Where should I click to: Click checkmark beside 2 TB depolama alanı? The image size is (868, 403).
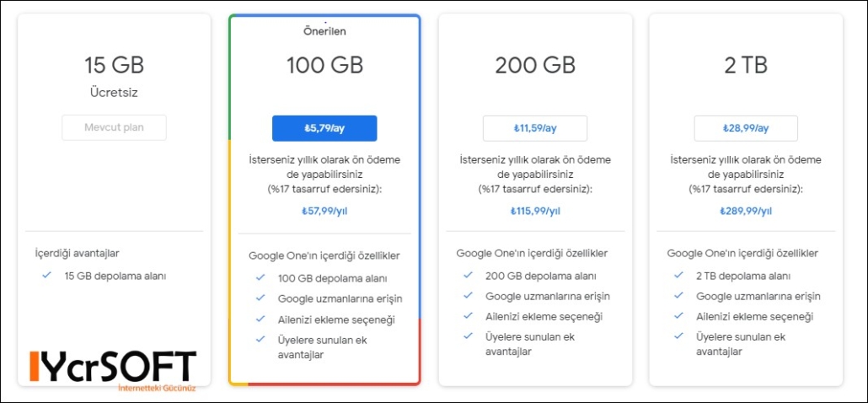(x=678, y=275)
